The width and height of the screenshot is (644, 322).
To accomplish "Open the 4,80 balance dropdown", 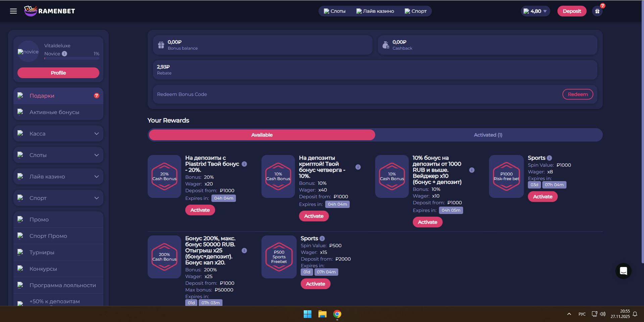I will [x=535, y=11].
